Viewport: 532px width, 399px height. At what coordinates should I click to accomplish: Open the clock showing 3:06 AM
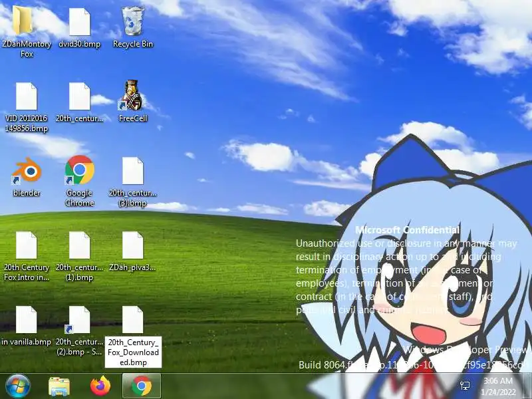[x=498, y=386]
